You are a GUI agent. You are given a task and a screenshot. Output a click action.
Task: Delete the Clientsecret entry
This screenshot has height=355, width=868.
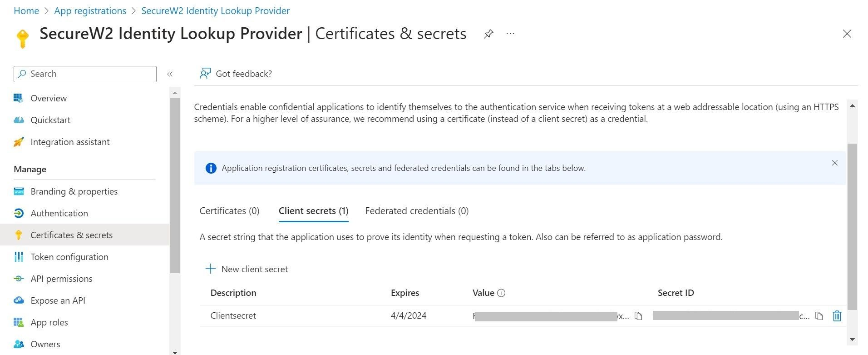(837, 316)
